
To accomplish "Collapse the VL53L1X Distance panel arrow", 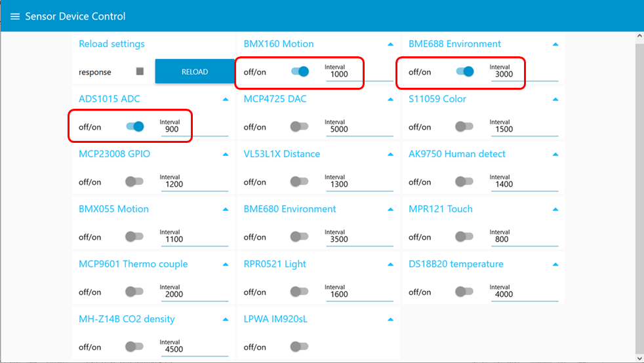I will click(x=391, y=155).
